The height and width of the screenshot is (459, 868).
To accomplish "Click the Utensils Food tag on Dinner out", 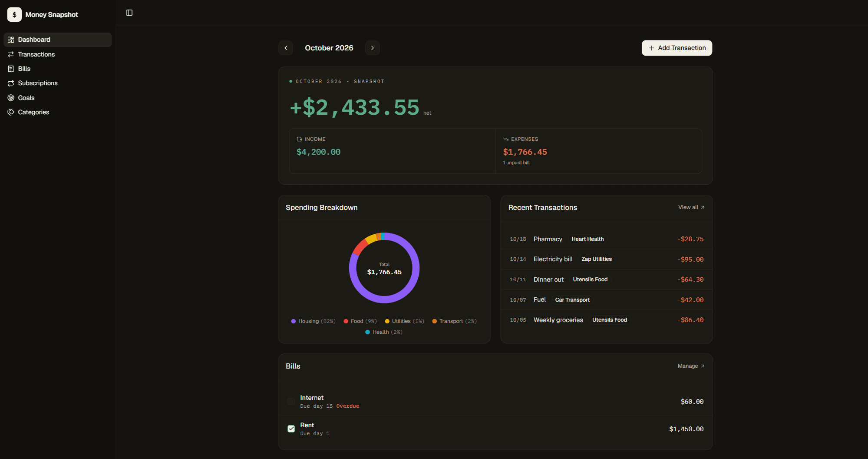I will click(590, 279).
